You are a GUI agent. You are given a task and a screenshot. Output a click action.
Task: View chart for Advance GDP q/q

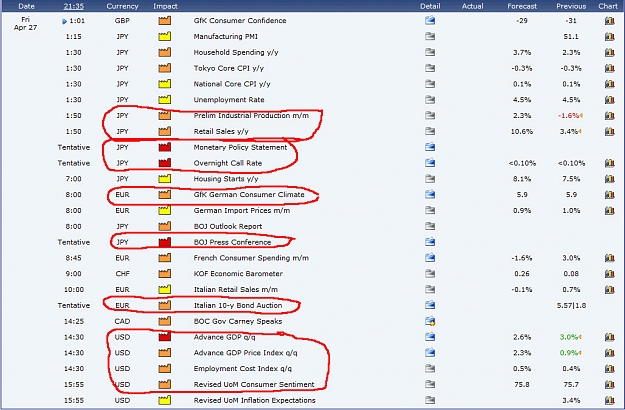click(x=609, y=337)
